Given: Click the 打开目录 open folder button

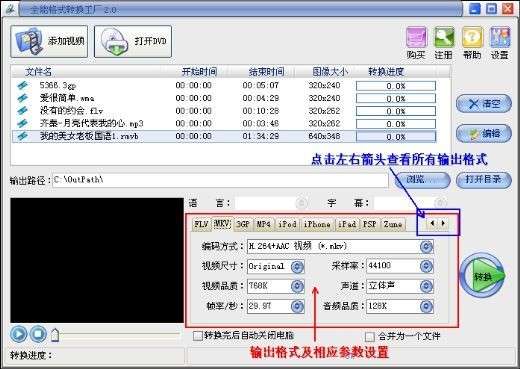Looking at the screenshot, I should click(x=483, y=180).
